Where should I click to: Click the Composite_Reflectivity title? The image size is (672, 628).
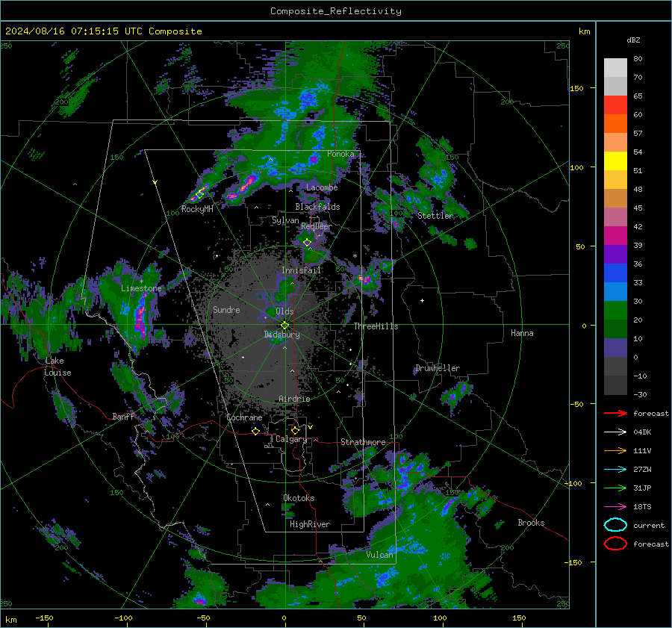tap(336, 11)
